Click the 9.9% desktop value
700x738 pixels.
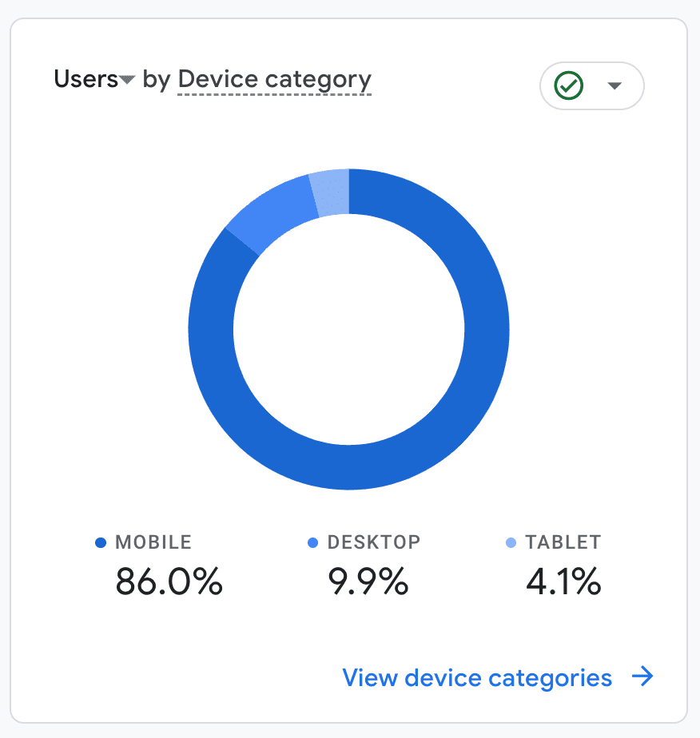[x=368, y=581]
